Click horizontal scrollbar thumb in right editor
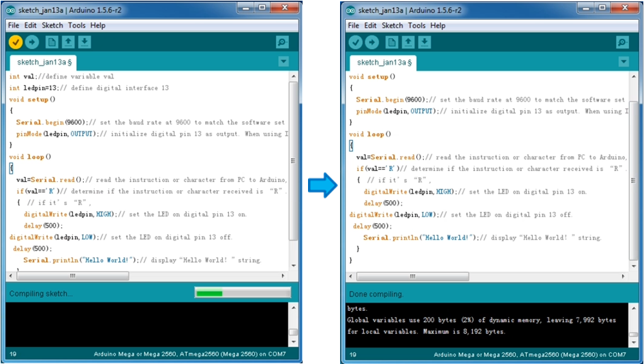Image resolution: width=644 pixels, height=364 pixels. [413, 277]
